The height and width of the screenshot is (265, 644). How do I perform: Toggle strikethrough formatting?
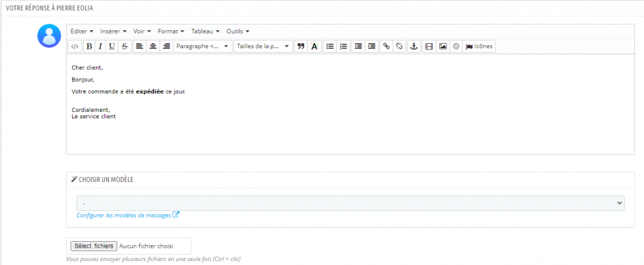pyautogui.click(x=125, y=46)
